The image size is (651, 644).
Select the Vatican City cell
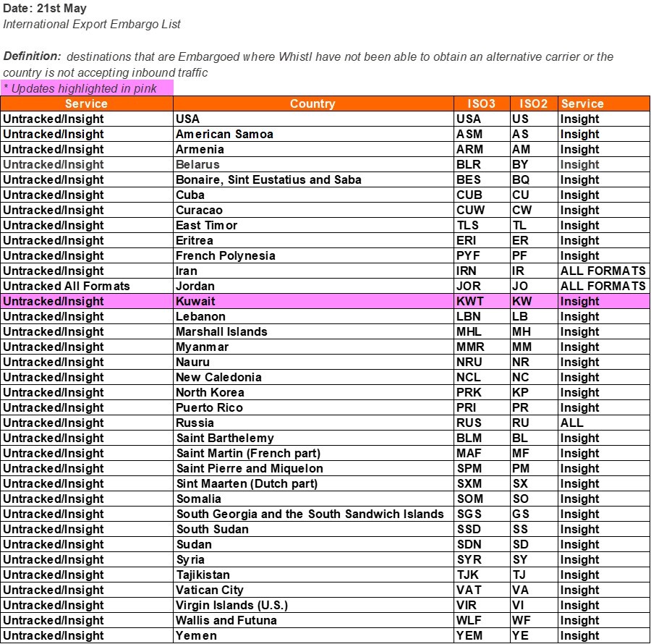tap(313, 590)
